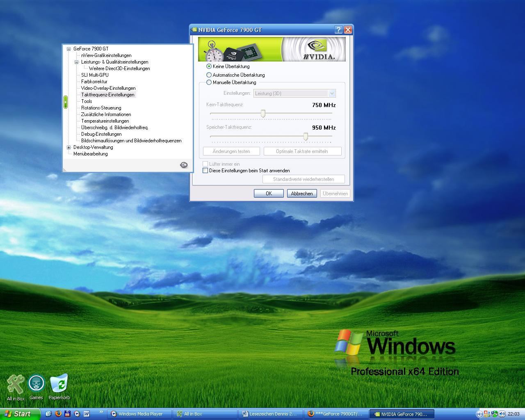Open the Games desktop icon
Viewport: 525px width, 420px height.
click(x=36, y=388)
